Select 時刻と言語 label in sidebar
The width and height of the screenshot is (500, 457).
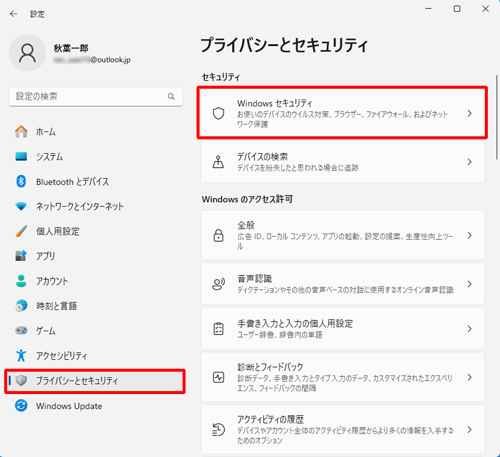coord(56,306)
